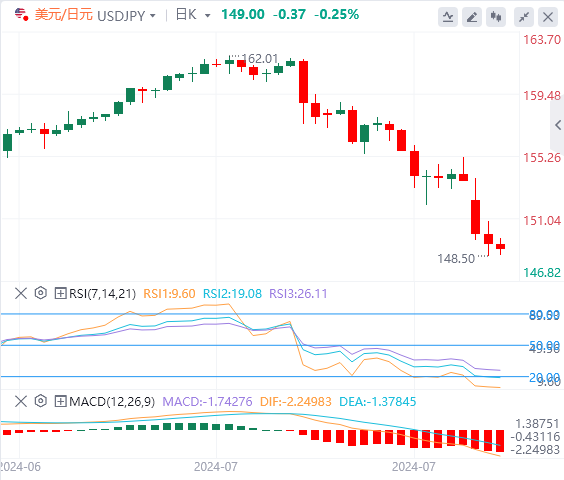This screenshot has height=480, width=564.
Task: Click the -0.25% change percentage
Action: click(x=336, y=15)
